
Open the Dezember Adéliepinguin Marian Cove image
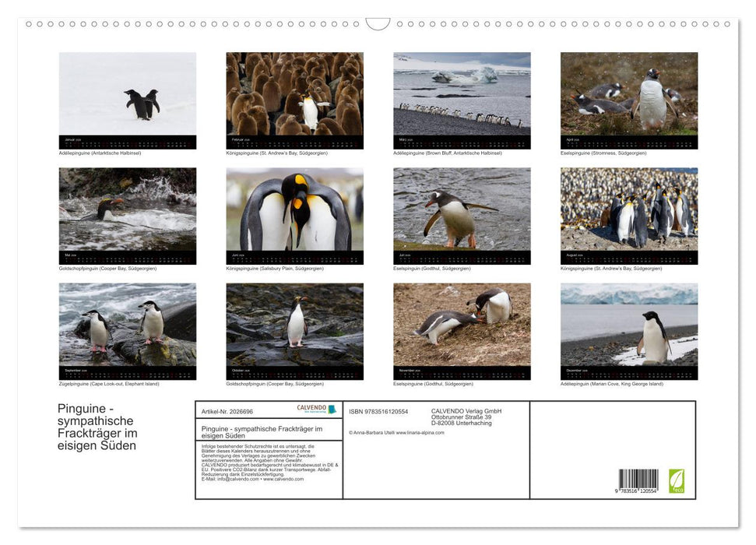point(628,331)
